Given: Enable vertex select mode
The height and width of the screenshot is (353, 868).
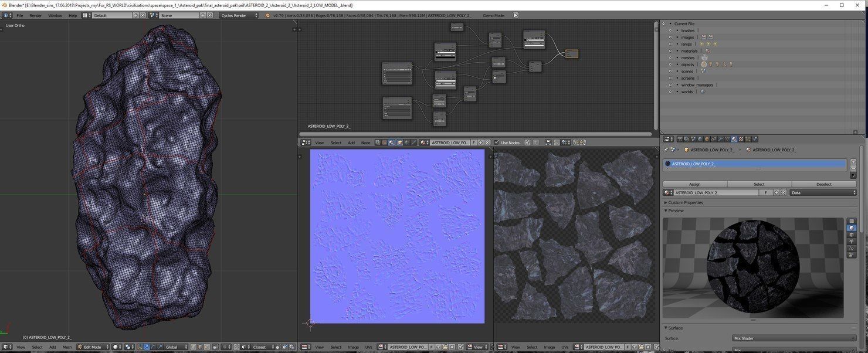Looking at the screenshot, I should coord(193,347).
